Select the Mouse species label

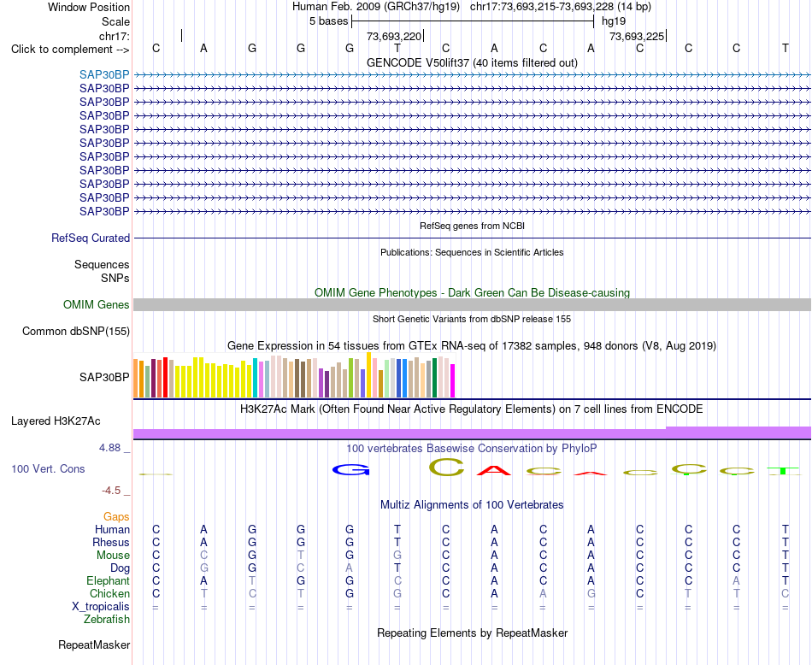click(113, 556)
